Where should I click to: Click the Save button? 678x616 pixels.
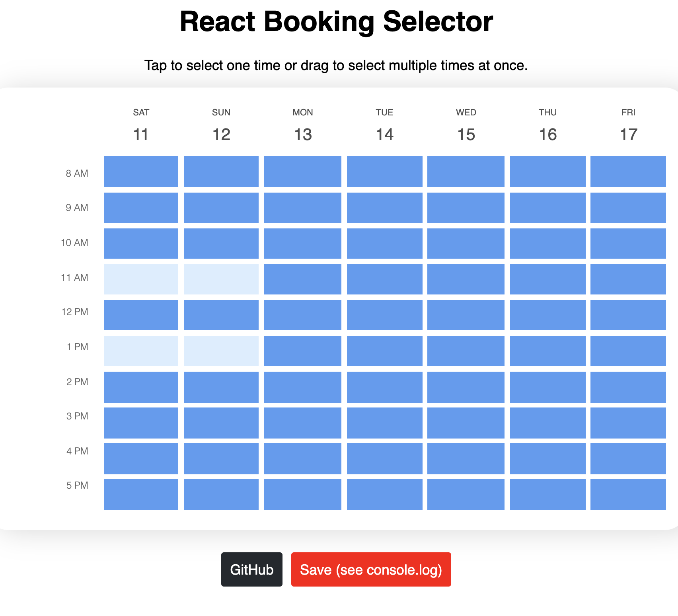point(371,569)
